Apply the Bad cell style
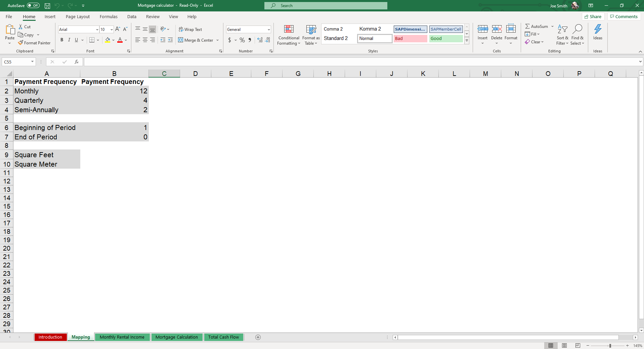The width and height of the screenshot is (644, 349). pyautogui.click(x=411, y=39)
